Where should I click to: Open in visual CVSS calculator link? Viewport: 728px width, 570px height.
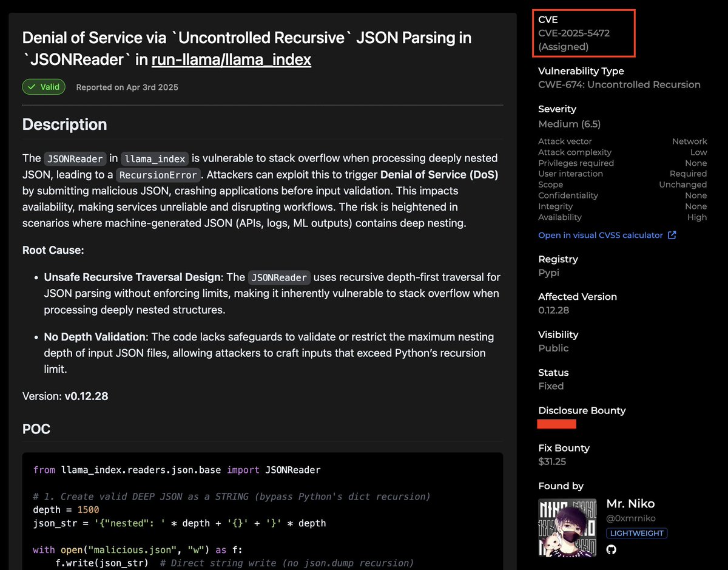(601, 235)
